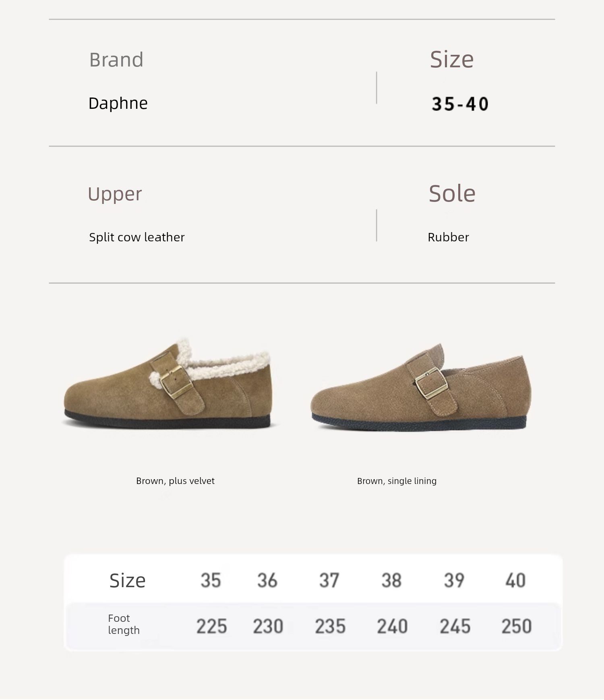Image resolution: width=604 pixels, height=700 pixels.
Task: Click the Daphne brand name
Action: tap(118, 104)
